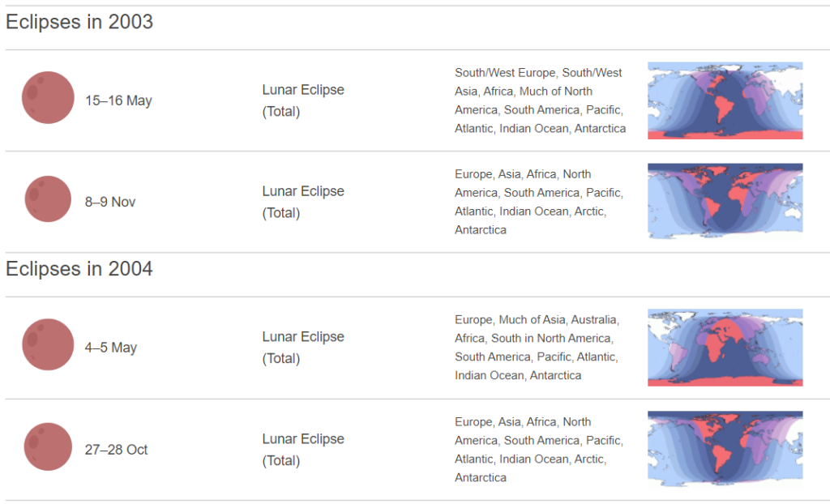830x504 pixels.
Task: Click the 8–9 Nov date link
Action: click(x=110, y=202)
